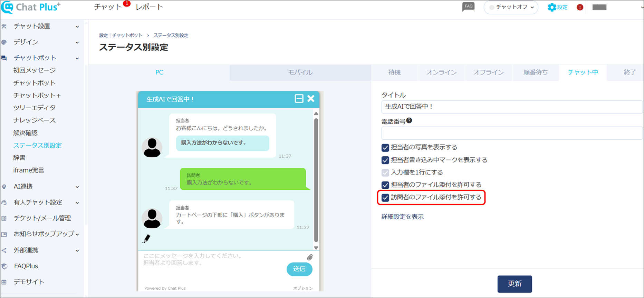Image resolution: width=644 pixels, height=298 pixels.
Task: Toggle 担当者のファイル添付を許可する checkbox
Action: click(385, 185)
